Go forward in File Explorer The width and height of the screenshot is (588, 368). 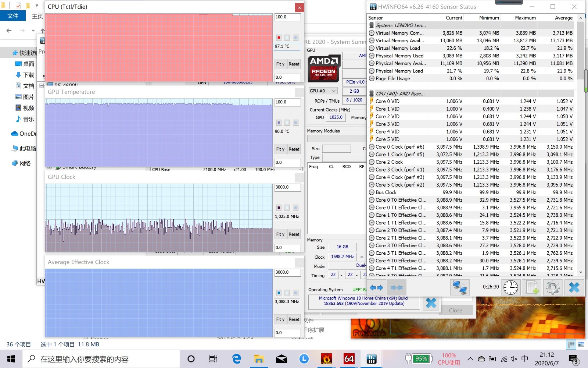[x=22, y=31]
